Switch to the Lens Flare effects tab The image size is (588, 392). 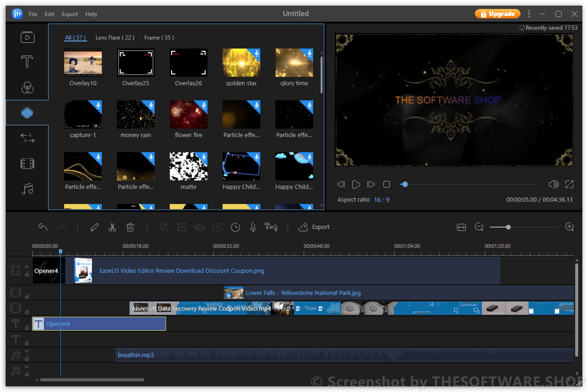(x=115, y=37)
